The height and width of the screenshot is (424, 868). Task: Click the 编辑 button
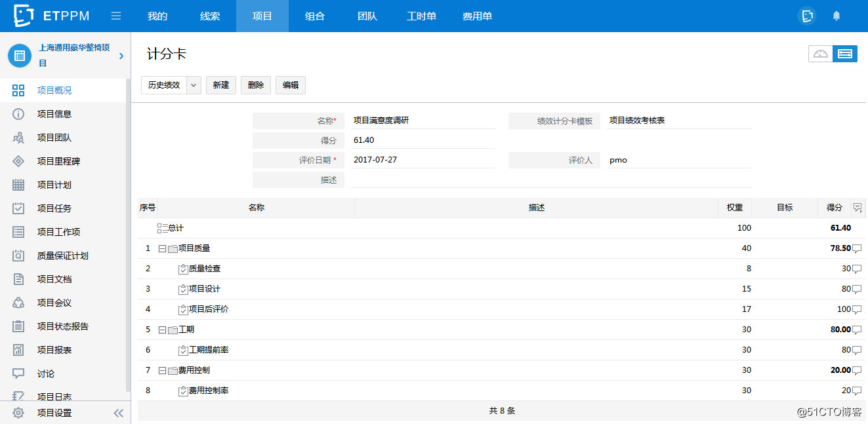pos(291,85)
